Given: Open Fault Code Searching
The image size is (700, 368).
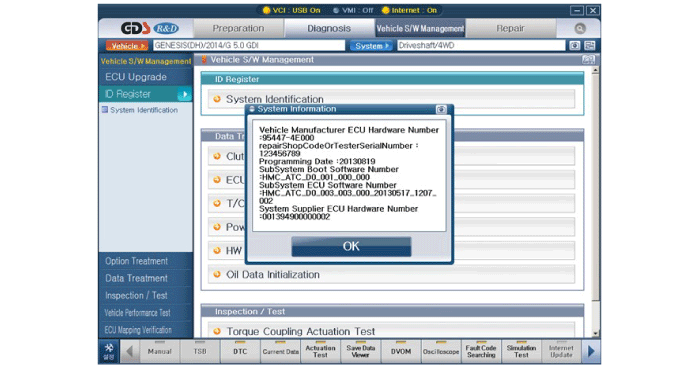Looking at the screenshot, I should point(481,351).
